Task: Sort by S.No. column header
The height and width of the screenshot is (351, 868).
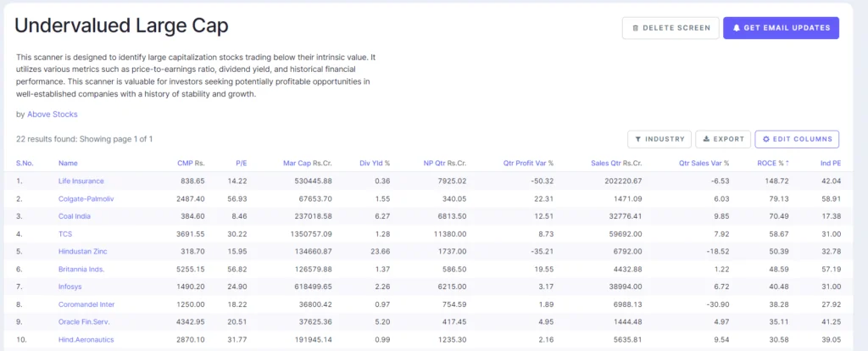Action: click(25, 163)
